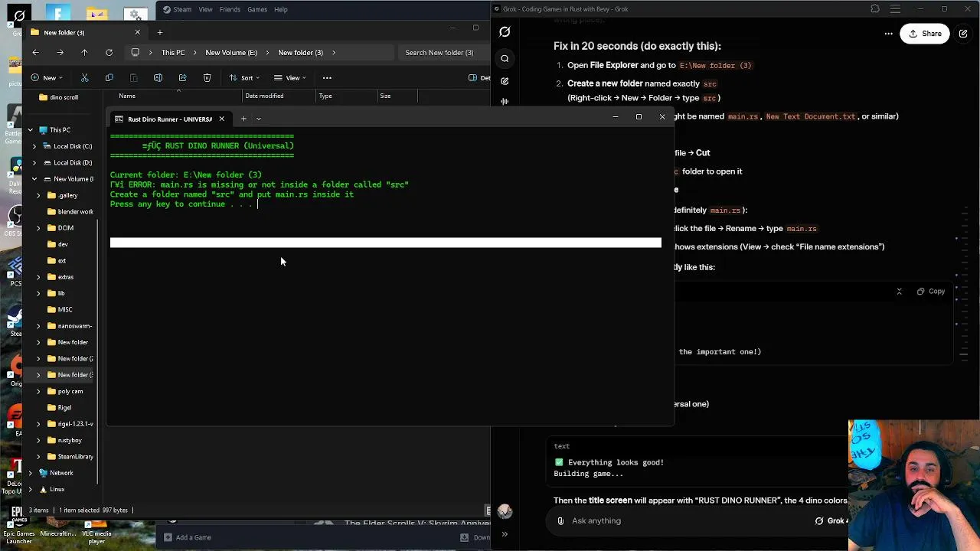The image size is (980, 551).
Task: Click New Volume (E:) in the address breadcrumb
Action: tap(231, 52)
